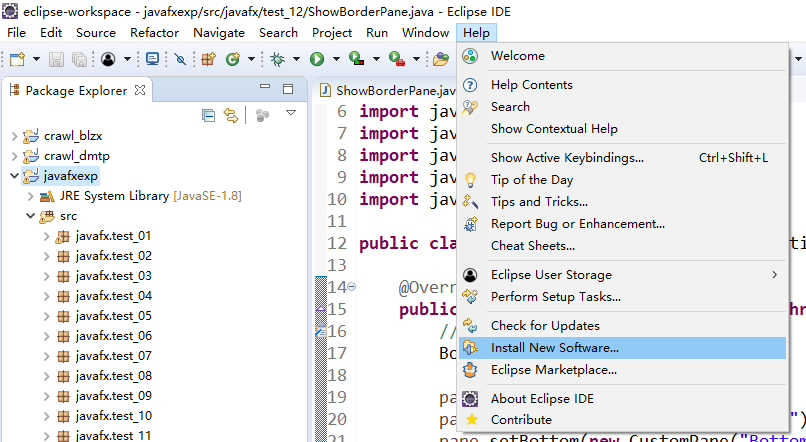The height and width of the screenshot is (442, 806).
Task: Expand the crawl_blzx project
Action: coord(14,137)
